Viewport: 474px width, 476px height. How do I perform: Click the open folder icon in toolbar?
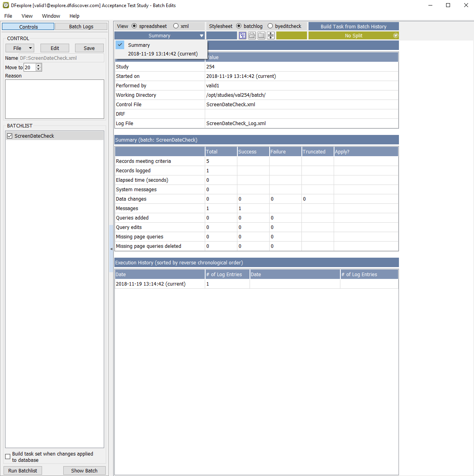coord(252,36)
